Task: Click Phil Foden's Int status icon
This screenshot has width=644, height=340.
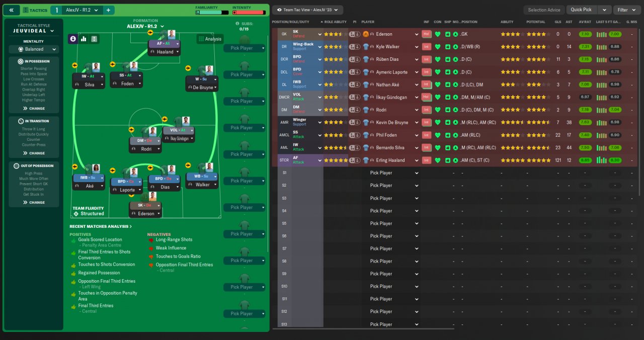Action: [426, 135]
